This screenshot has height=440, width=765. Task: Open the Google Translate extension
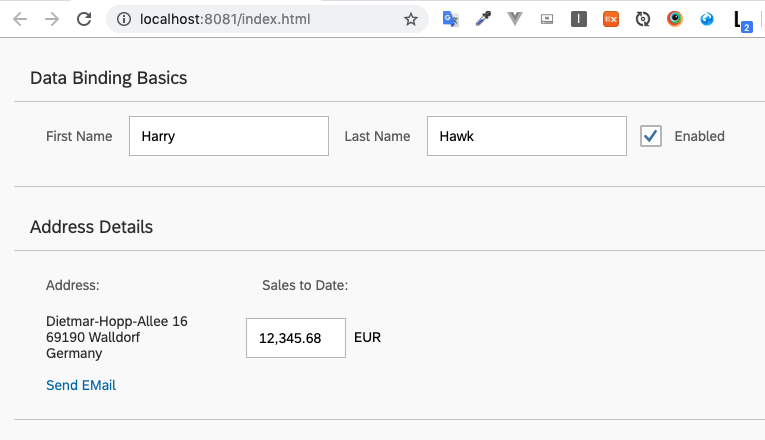tap(451, 19)
